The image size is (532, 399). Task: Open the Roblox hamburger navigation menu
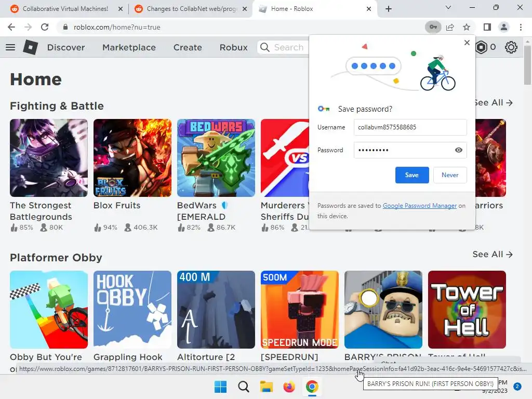(10, 47)
